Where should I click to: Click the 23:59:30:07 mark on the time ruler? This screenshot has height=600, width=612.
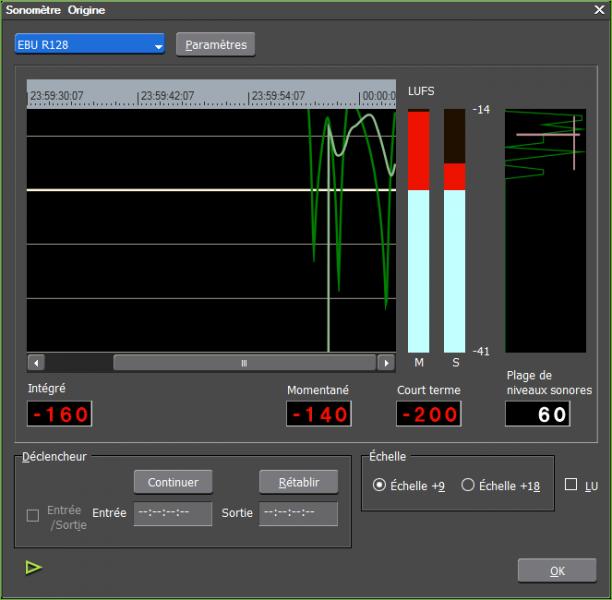(57, 96)
